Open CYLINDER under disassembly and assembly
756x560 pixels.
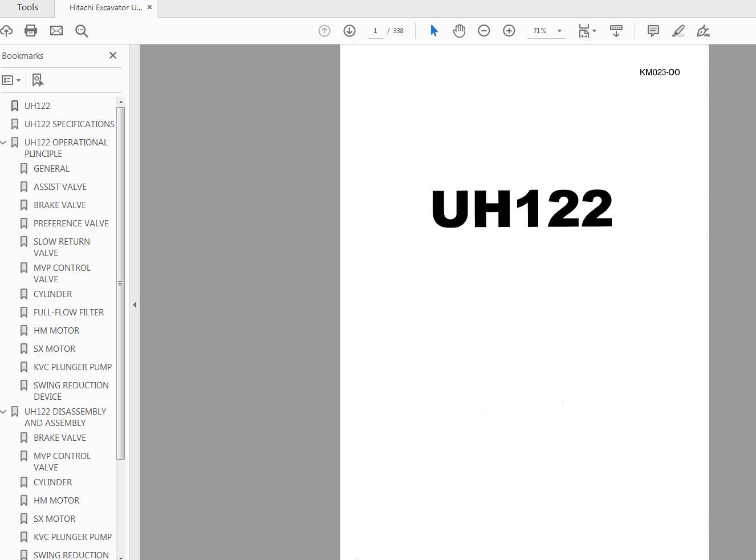click(52, 482)
